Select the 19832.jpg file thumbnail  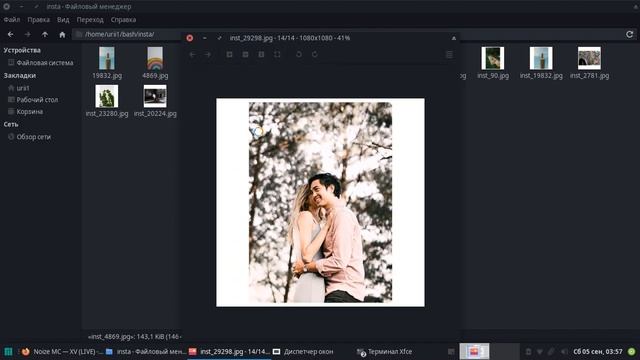[107, 58]
